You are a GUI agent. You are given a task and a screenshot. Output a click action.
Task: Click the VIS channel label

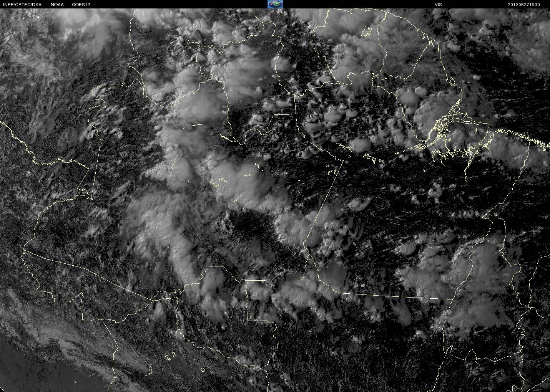point(438,5)
